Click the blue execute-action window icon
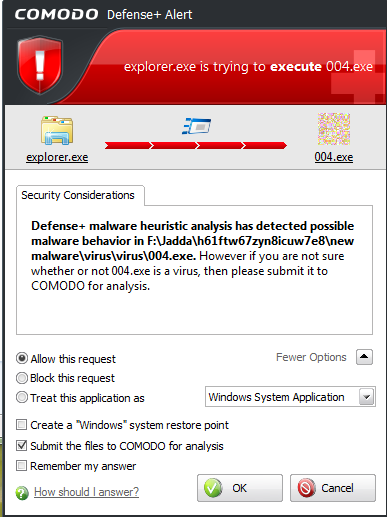 (x=197, y=126)
